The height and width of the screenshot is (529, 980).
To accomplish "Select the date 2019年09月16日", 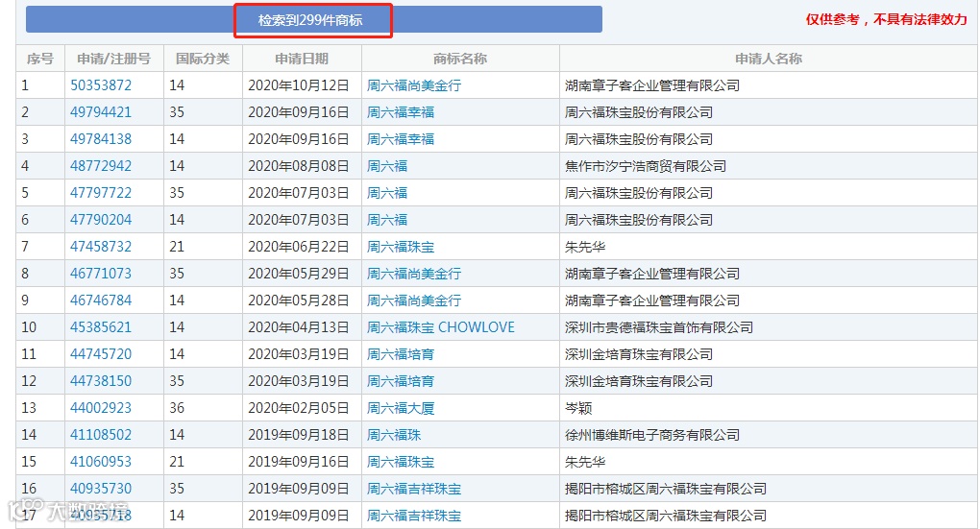I will click(298, 461).
